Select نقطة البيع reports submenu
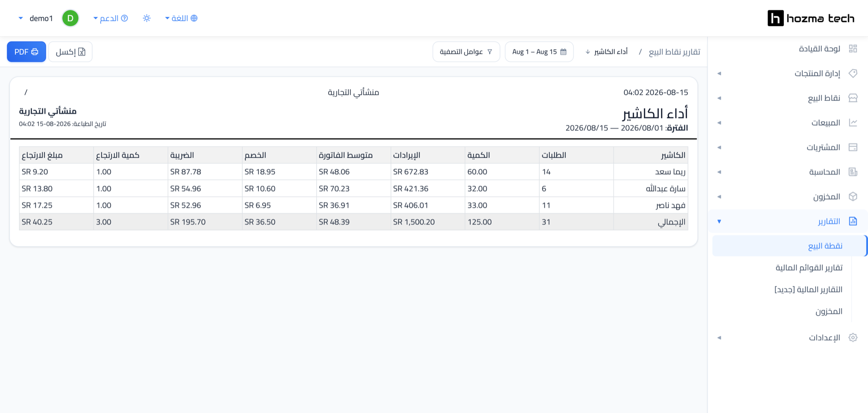The height and width of the screenshot is (413, 868). 789,246
